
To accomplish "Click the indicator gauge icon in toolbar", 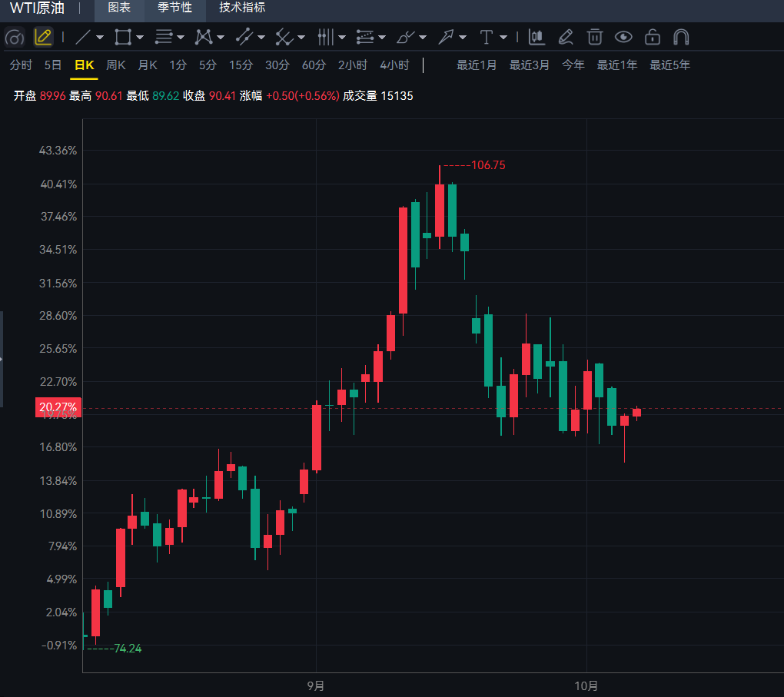I will (15, 38).
